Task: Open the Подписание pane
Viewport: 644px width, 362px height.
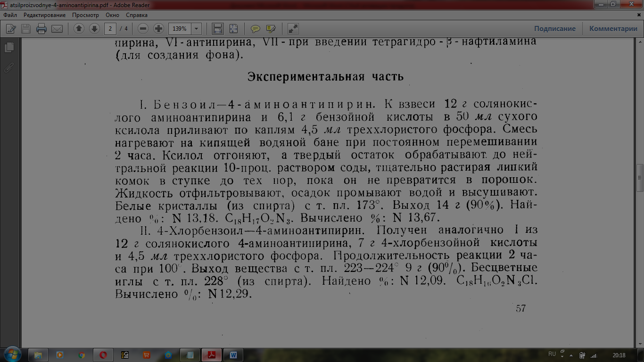Action: coord(554,29)
